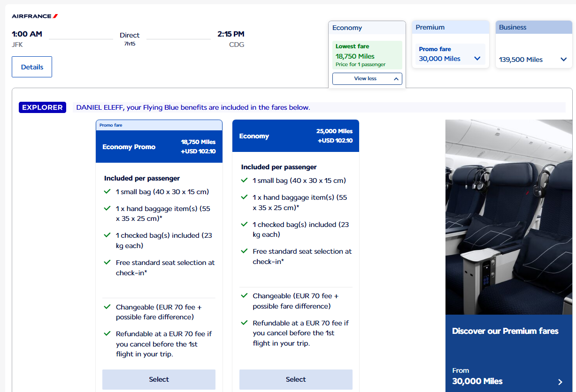Expand the Premium Promo fare chevron
Viewport: 576px width, 392px height.
(x=477, y=59)
